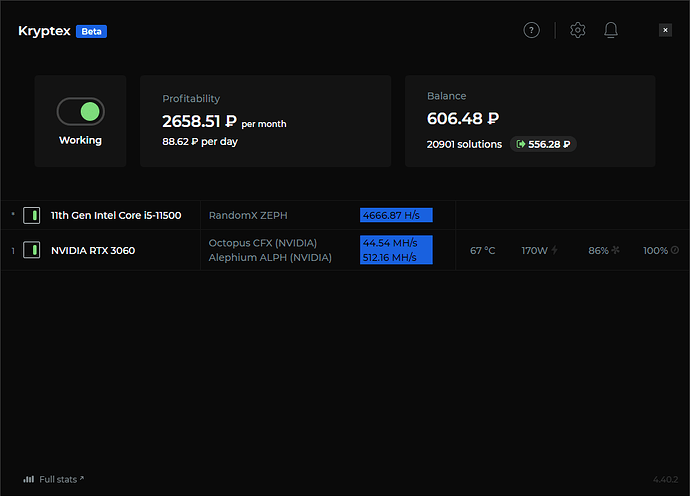Image resolution: width=690 pixels, height=496 pixels.
Task: Open settings gear icon
Action: pyautogui.click(x=577, y=30)
